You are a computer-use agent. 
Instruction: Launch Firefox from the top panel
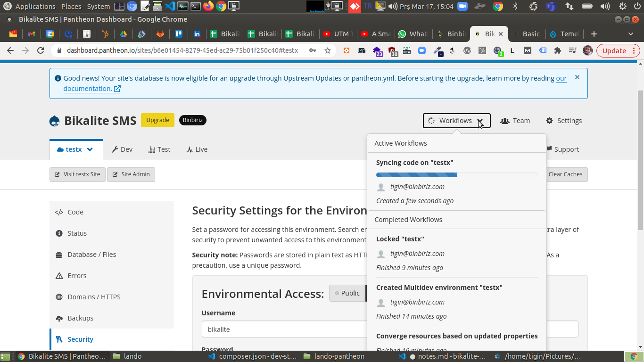[x=208, y=6]
